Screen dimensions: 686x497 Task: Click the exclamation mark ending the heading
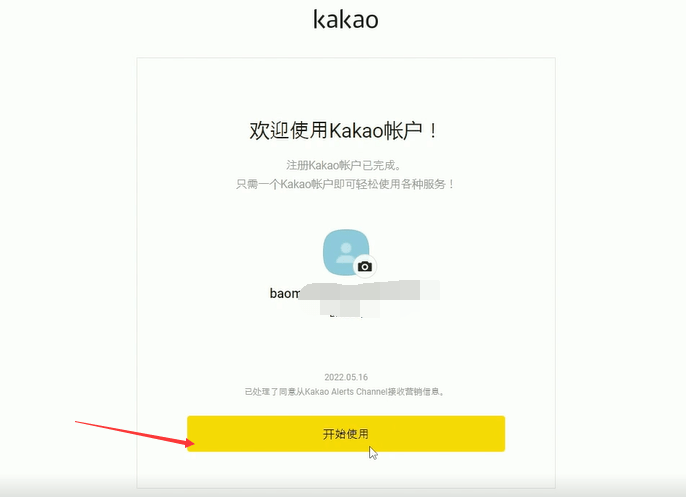pos(433,131)
